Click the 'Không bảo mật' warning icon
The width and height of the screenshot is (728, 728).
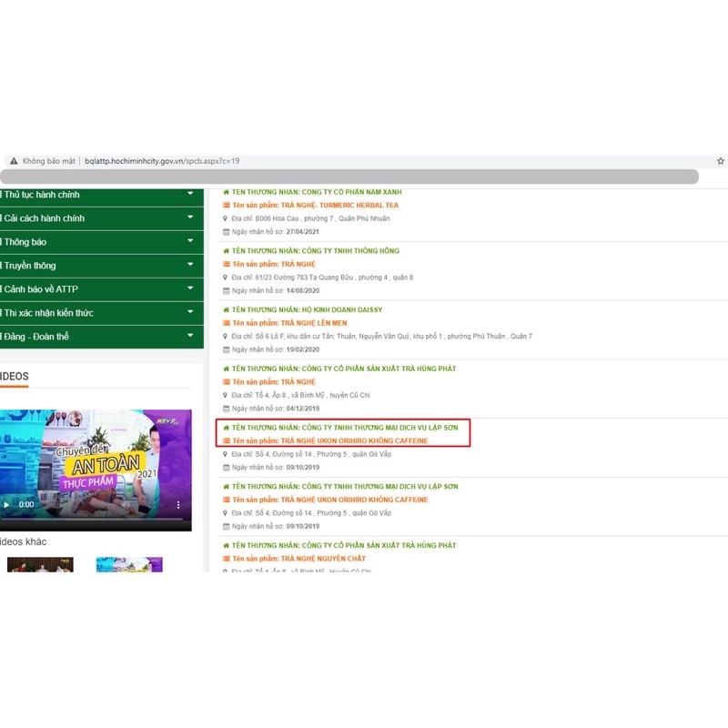click(x=14, y=161)
